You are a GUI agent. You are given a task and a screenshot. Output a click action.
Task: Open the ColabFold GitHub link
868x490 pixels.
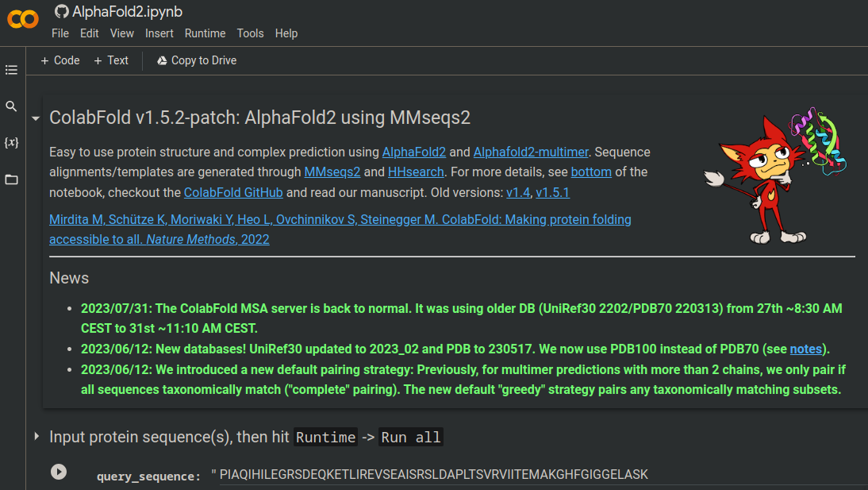(x=233, y=192)
